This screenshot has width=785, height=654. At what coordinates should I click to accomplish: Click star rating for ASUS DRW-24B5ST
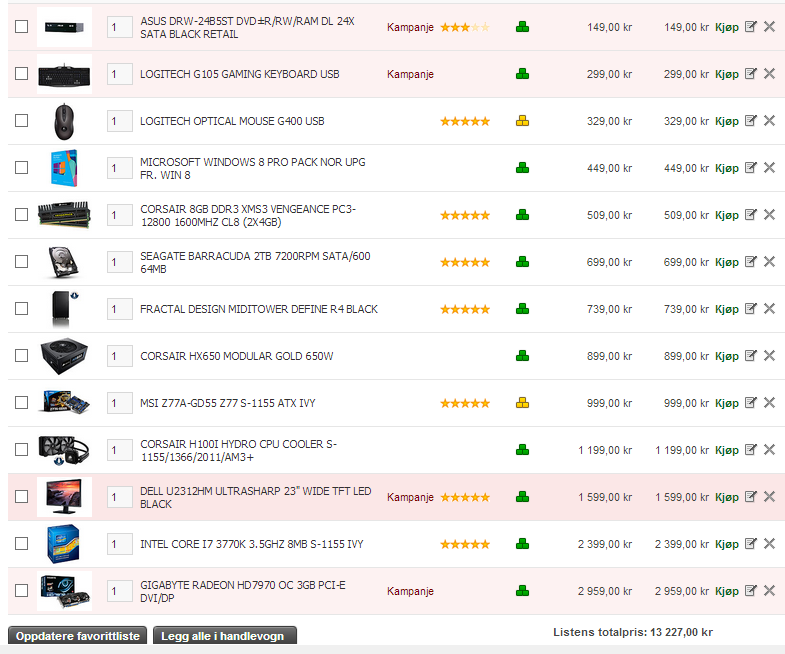point(465,27)
